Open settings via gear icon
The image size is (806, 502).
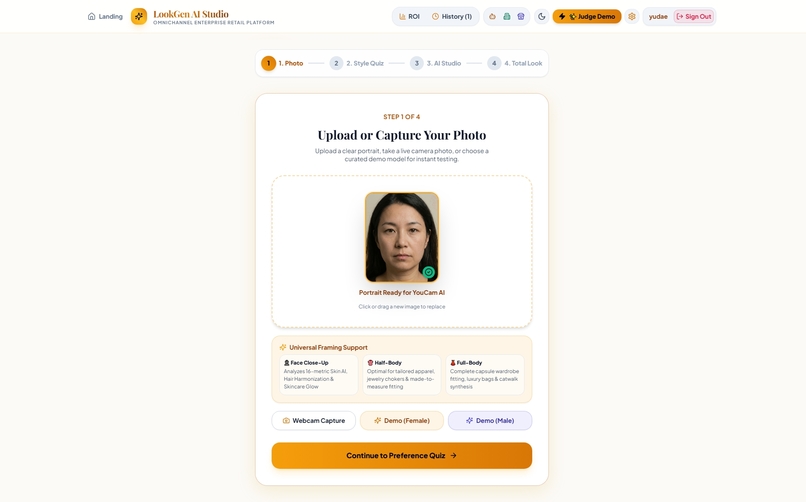[x=632, y=16]
